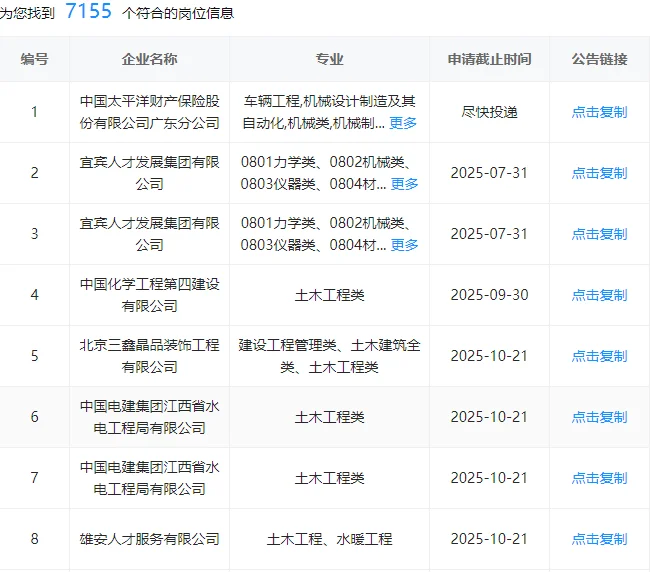Select 土木工程类 major in row 4

pos(330,295)
